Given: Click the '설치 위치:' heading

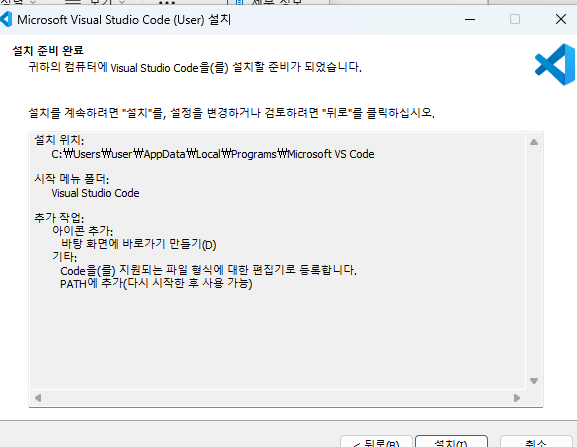Looking at the screenshot, I should 59,140.
